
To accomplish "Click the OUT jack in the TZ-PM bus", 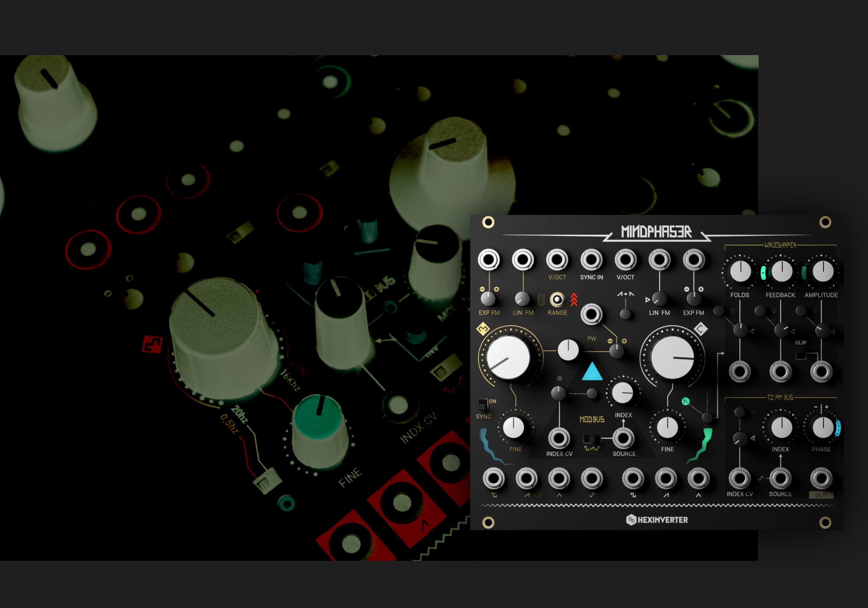I will pyautogui.click(x=821, y=478).
